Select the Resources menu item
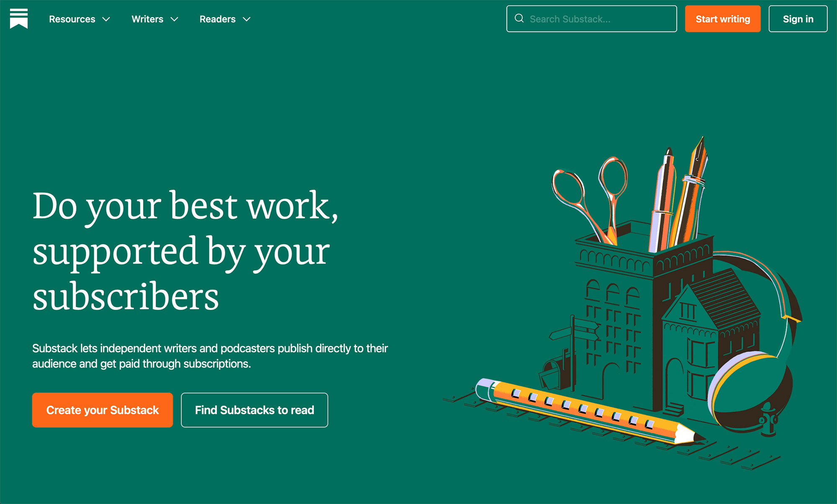This screenshot has width=837, height=504. coord(72,18)
